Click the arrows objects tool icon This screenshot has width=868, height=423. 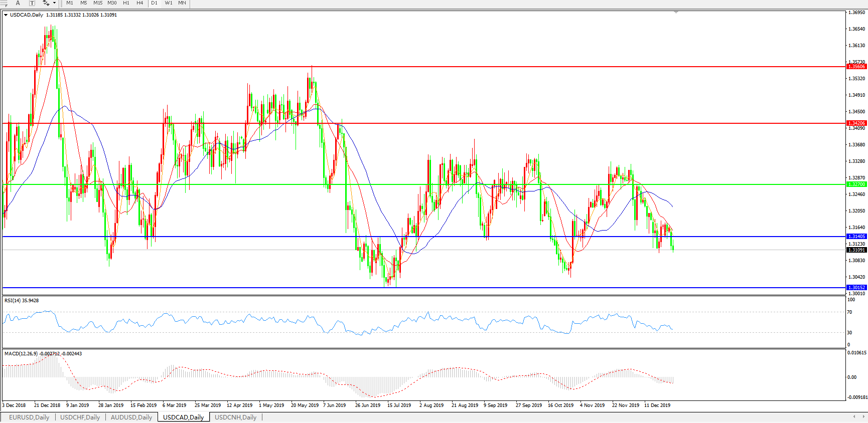tap(46, 3)
